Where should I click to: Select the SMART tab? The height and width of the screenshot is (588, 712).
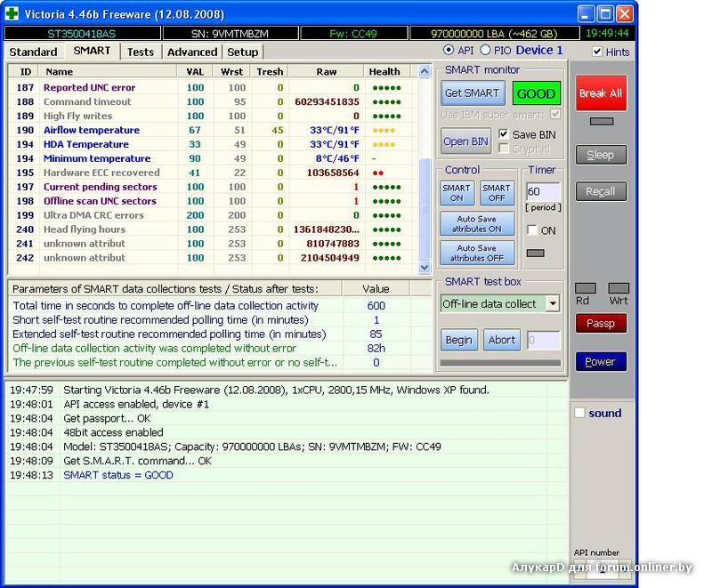point(93,51)
